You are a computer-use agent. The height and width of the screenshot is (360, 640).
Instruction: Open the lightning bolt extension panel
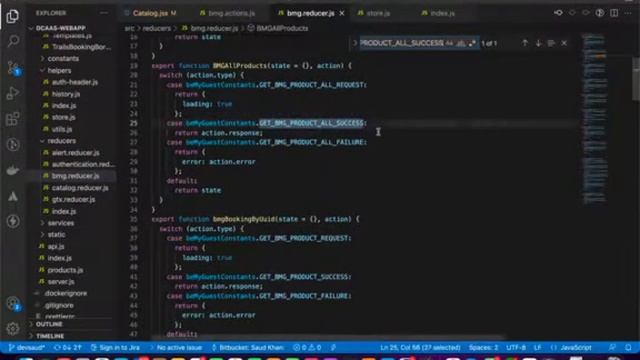click(x=13, y=221)
